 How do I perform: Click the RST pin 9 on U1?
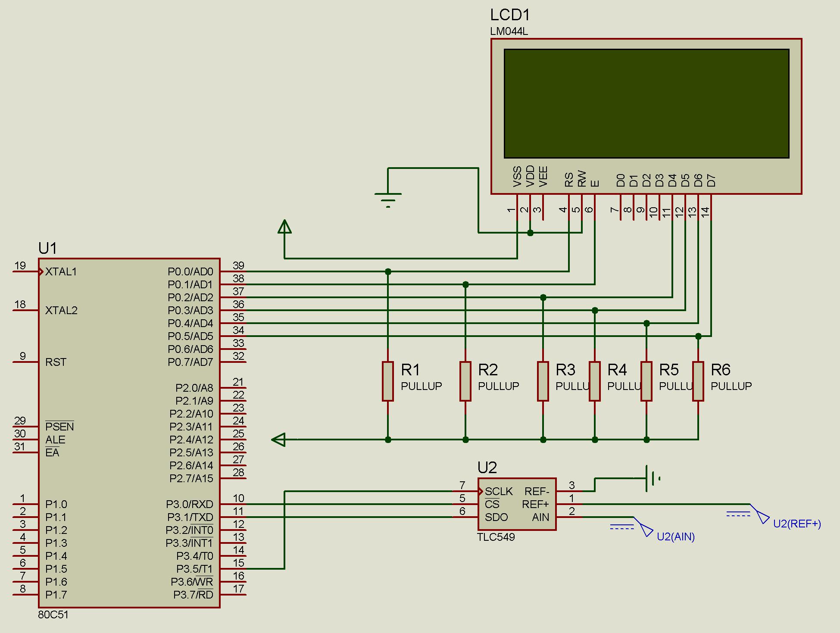click(x=26, y=362)
